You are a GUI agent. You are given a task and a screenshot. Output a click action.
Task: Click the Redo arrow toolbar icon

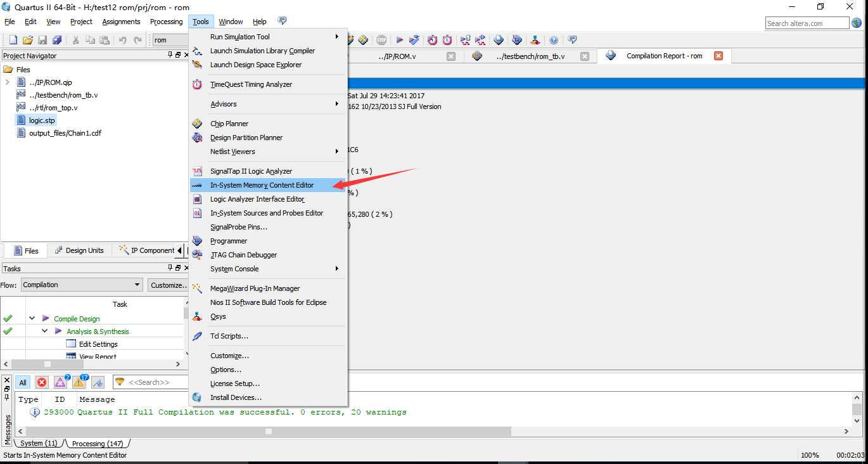coord(137,40)
